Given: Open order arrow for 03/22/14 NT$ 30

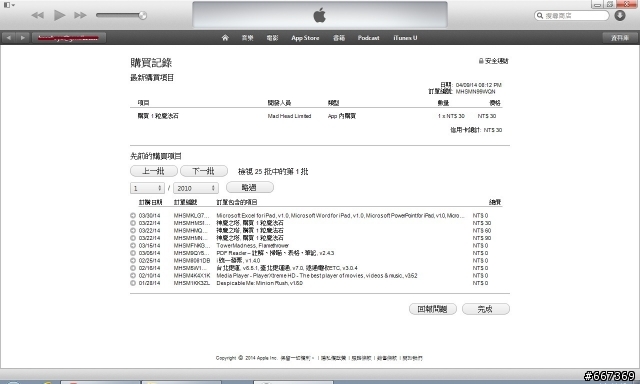Looking at the screenshot, I should 133,223.
